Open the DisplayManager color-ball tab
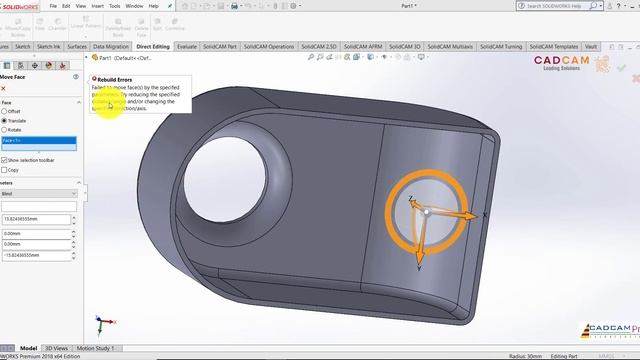Image resolution: width=640 pixels, height=360 pixels. tap(49, 65)
